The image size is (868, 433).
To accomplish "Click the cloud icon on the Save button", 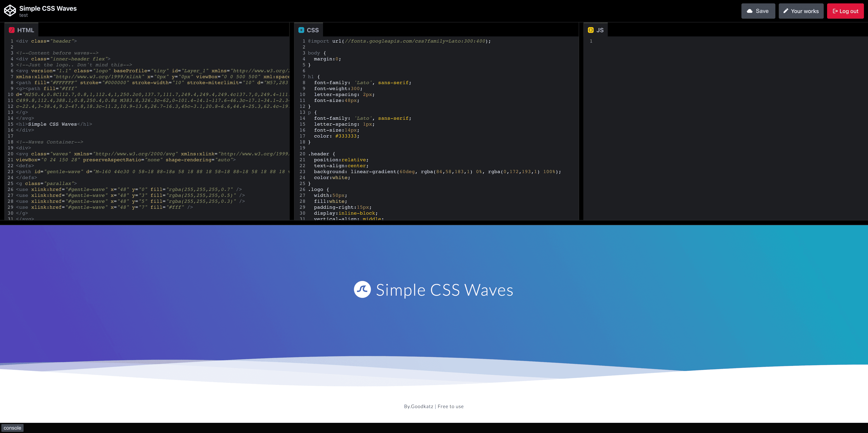I will pyautogui.click(x=749, y=11).
